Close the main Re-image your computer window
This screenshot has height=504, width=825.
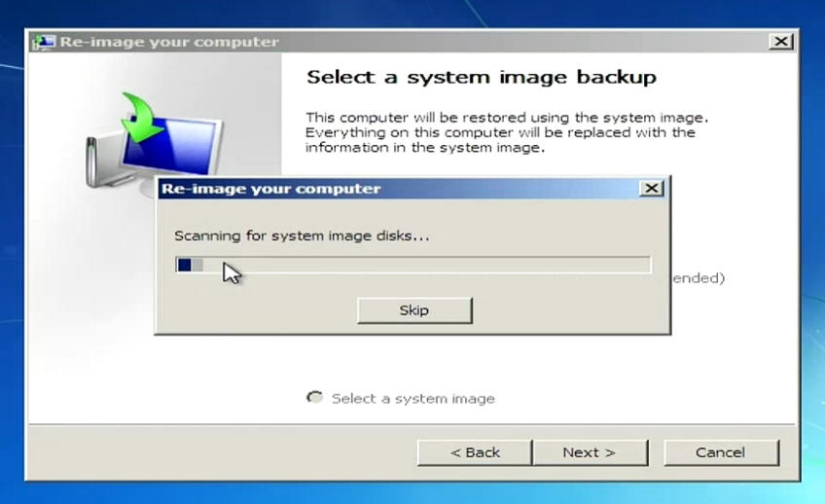click(x=780, y=42)
